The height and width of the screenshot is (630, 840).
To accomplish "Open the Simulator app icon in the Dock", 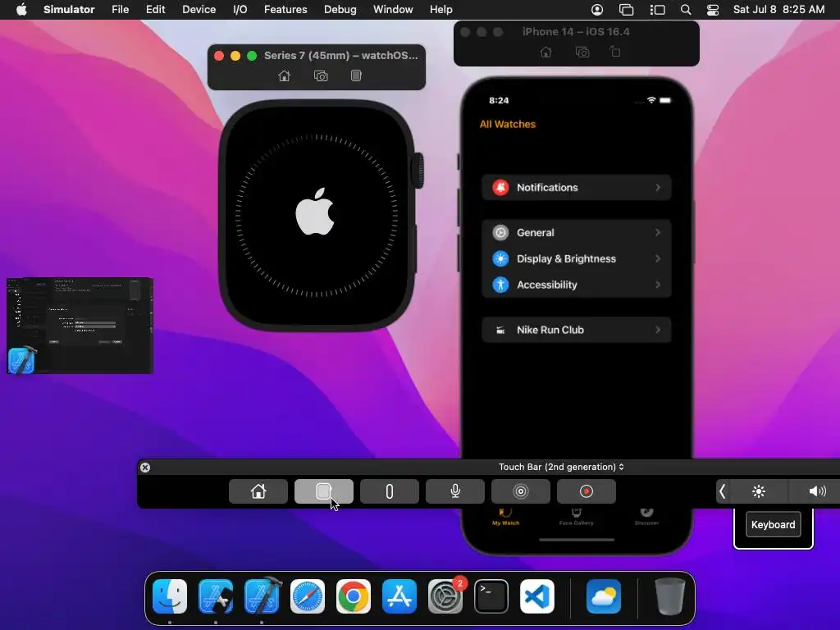I will tap(216, 596).
